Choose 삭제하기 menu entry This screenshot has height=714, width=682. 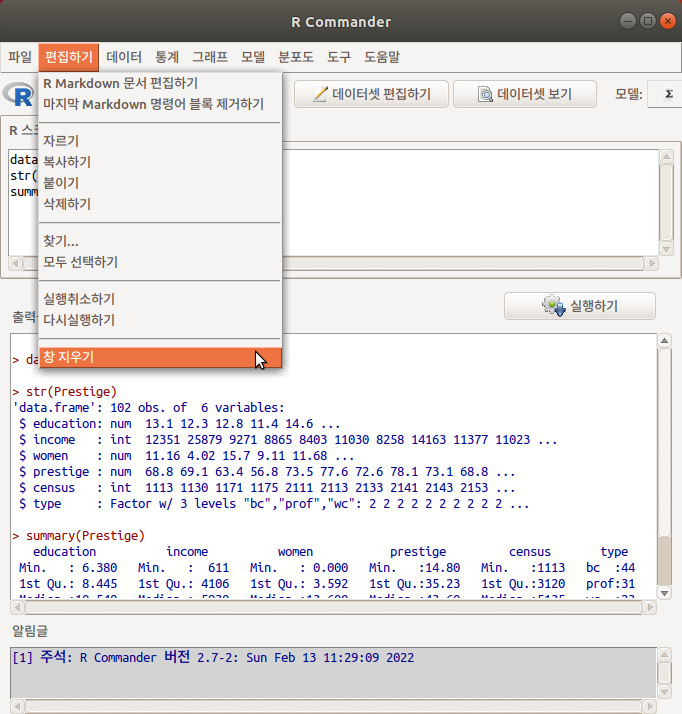tap(160, 204)
